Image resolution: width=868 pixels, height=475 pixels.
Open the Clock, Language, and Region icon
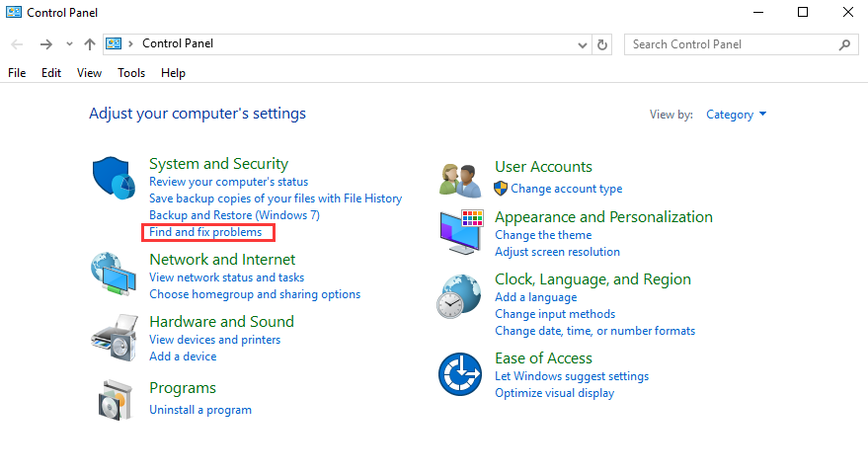pyautogui.click(x=459, y=296)
